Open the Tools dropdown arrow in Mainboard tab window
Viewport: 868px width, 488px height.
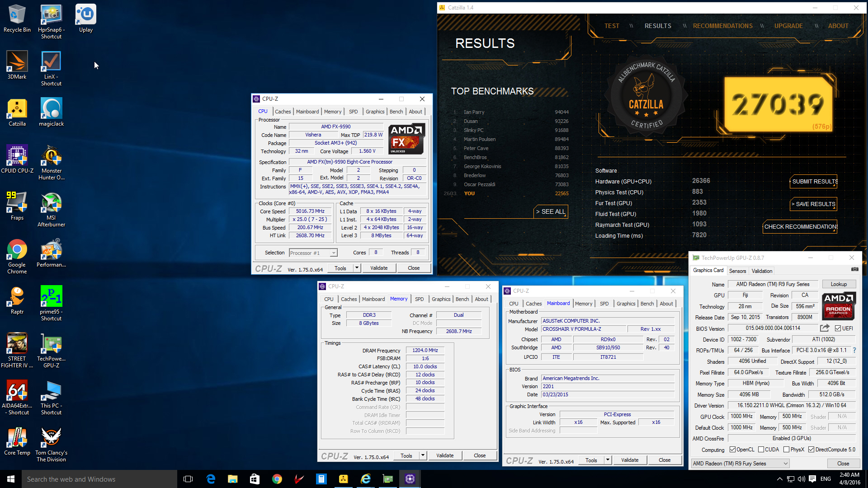click(608, 460)
